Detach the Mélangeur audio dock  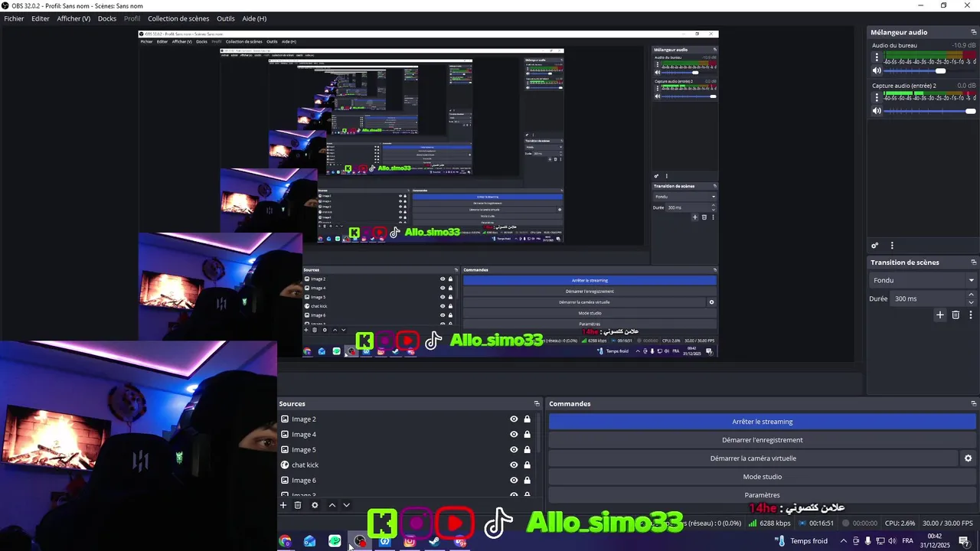(x=974, y=32)
